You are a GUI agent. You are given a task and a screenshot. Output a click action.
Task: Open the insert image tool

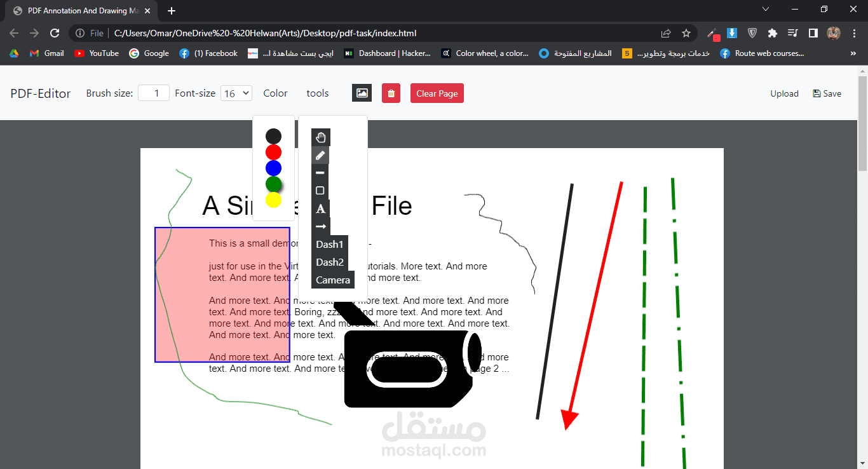[362, 93]
